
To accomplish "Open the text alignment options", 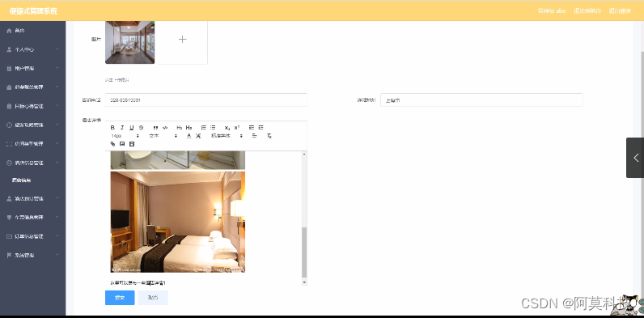I will [254, 136].
